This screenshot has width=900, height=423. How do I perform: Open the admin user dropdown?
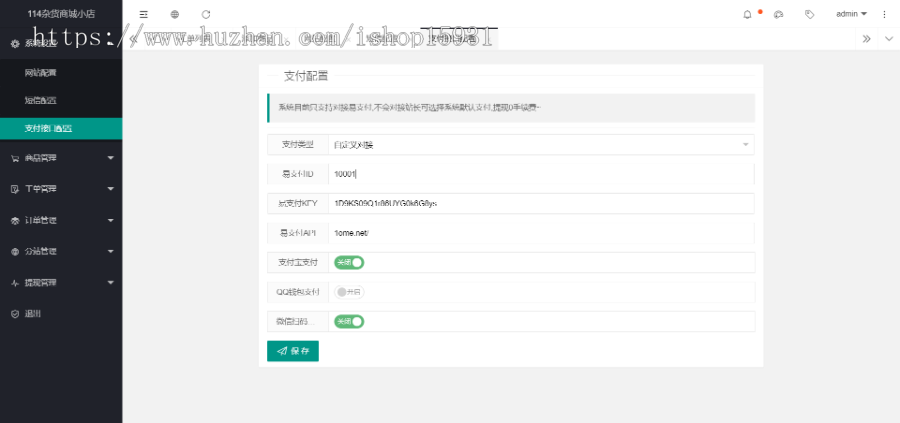(x=851, y=14)
